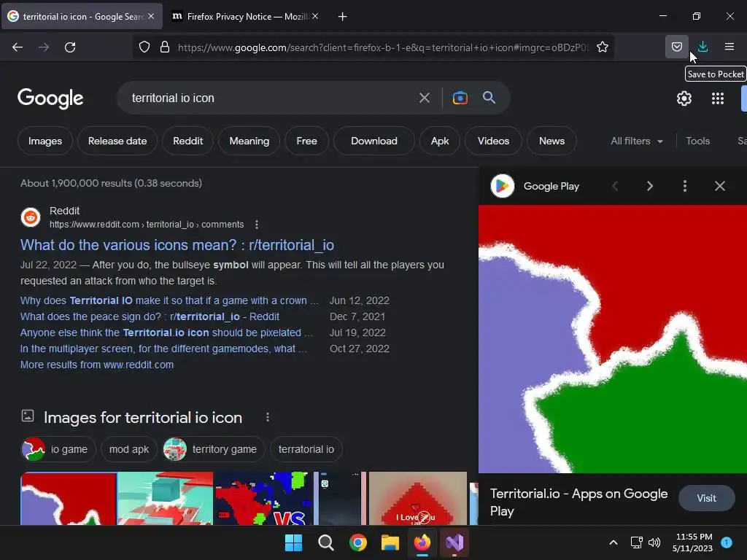
Task: Click the URL address bar
Action: tap(381, 47)
